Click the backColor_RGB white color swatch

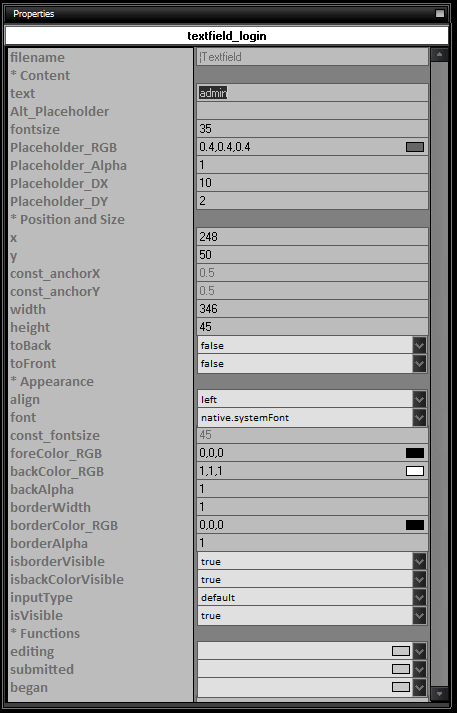pos(415,471)
